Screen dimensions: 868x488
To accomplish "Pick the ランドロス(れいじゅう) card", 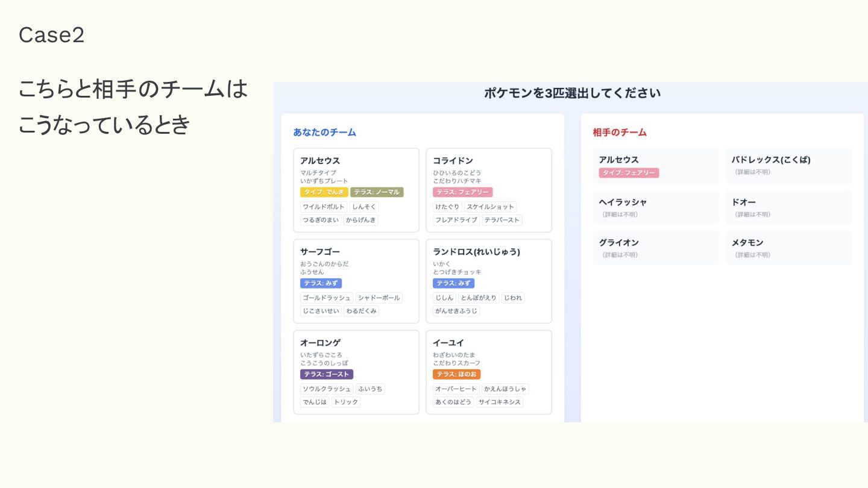I will click(489, 281).
